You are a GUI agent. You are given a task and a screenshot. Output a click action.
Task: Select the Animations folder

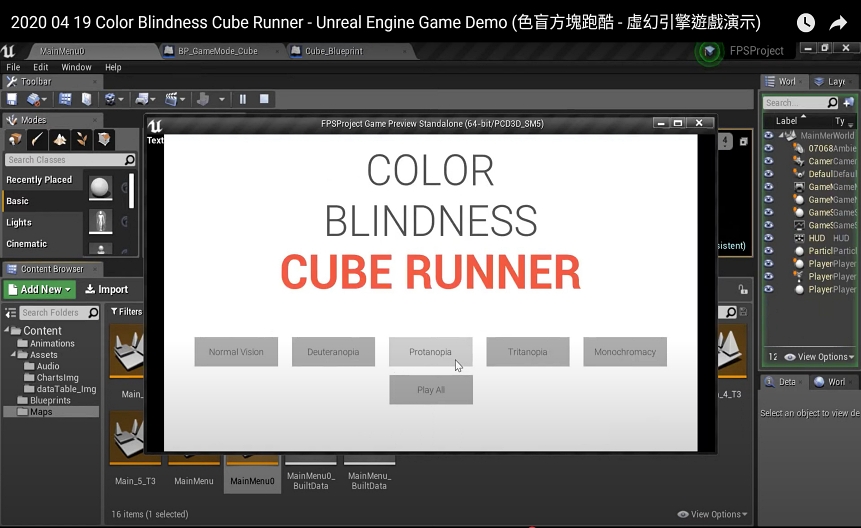click(52, 343)
